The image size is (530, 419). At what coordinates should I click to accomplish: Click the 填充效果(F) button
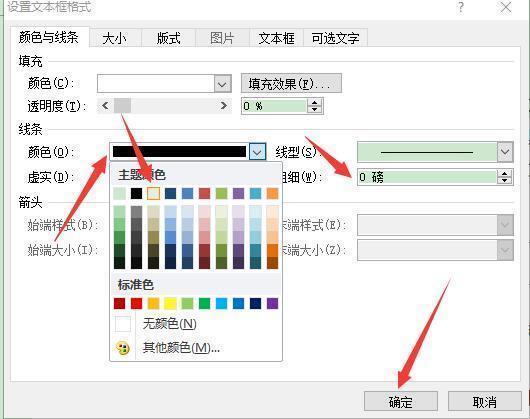click(291, 83)
